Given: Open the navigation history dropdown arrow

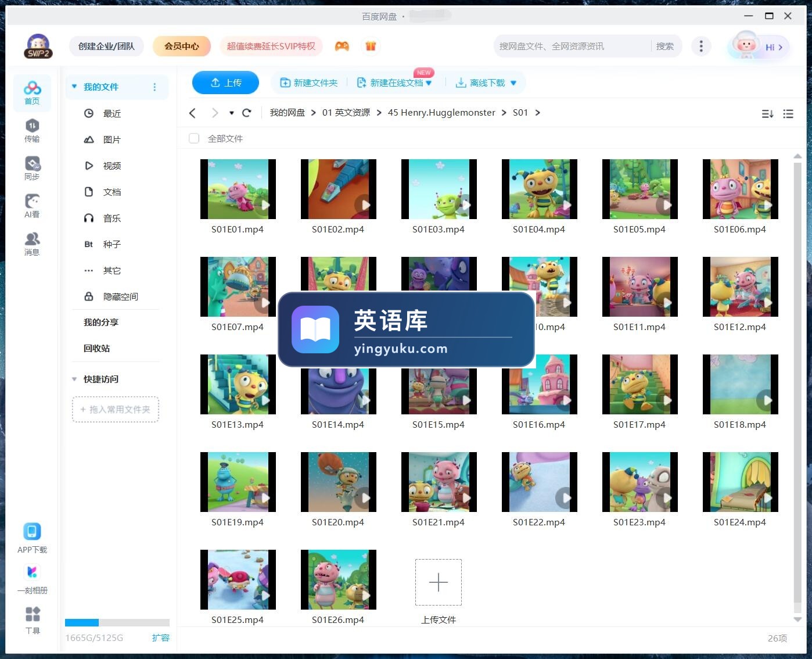Looking at the screenshot, I should click(231, 113).
